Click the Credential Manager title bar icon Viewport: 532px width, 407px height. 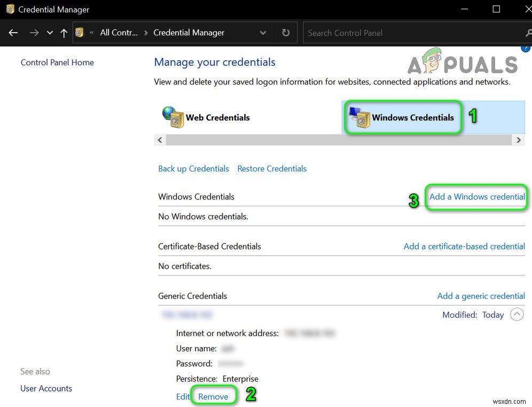point(10,9)
